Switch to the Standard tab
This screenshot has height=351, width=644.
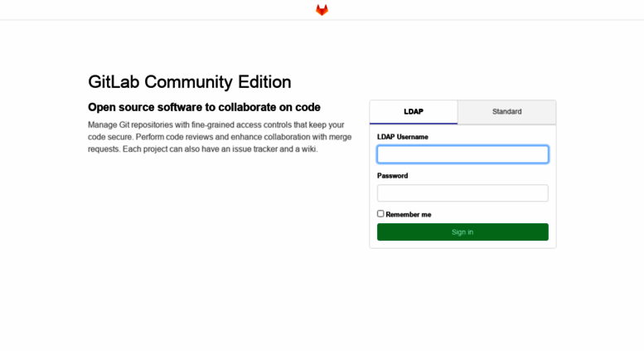point(506,112)
